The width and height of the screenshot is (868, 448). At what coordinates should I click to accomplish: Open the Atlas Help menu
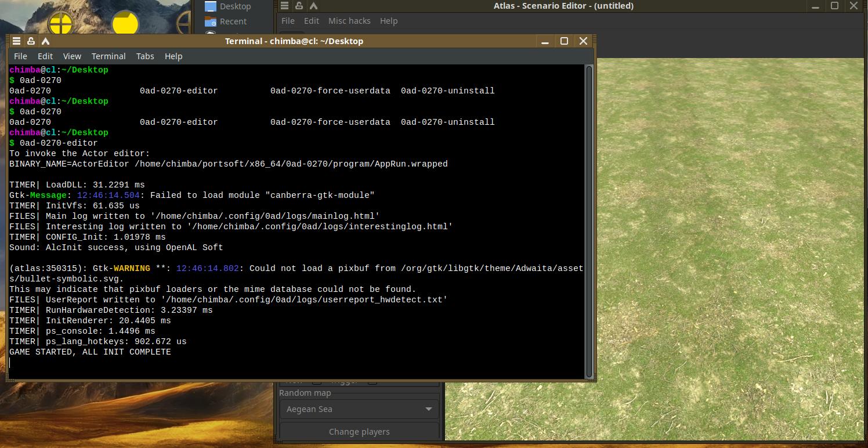coord(389,21)
